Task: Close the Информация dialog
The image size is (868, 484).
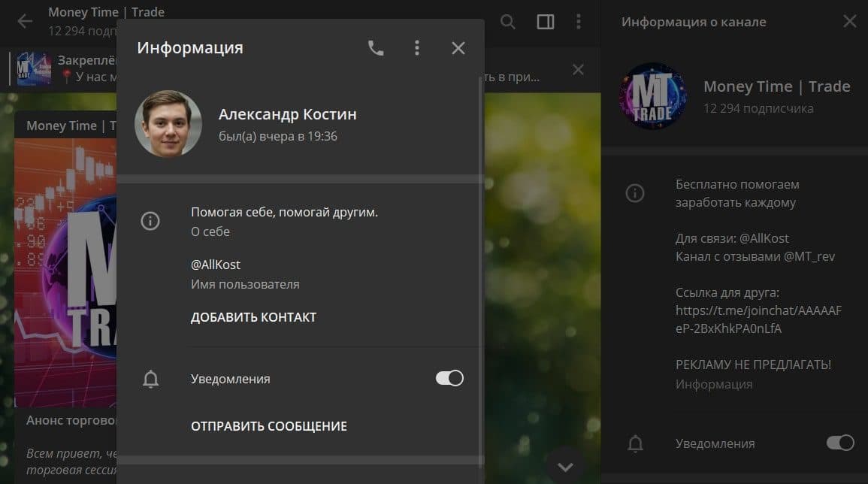Action: [x=458, y=48]
